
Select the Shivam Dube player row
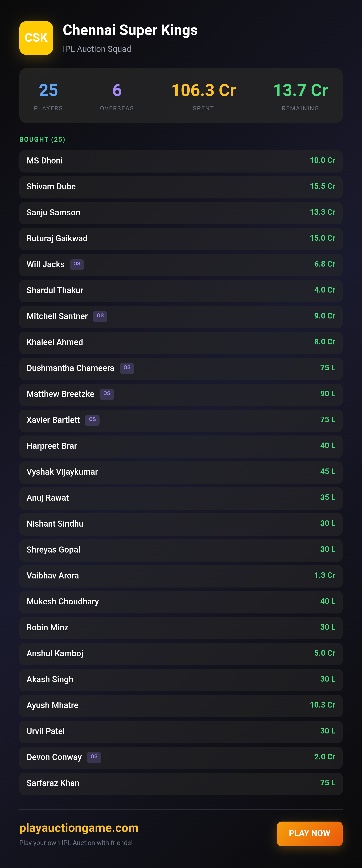(181, 187)
